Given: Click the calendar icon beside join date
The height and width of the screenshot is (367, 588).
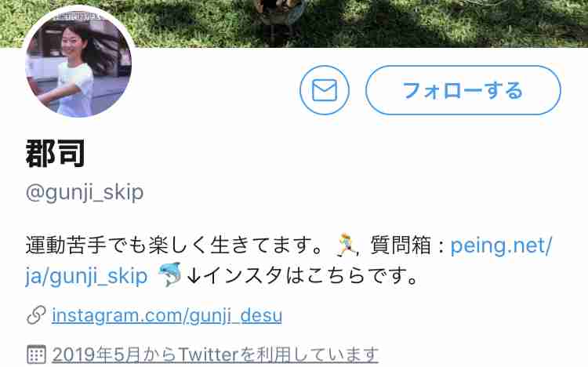Looking at the screenshot, I should click(x=36, y=354).
